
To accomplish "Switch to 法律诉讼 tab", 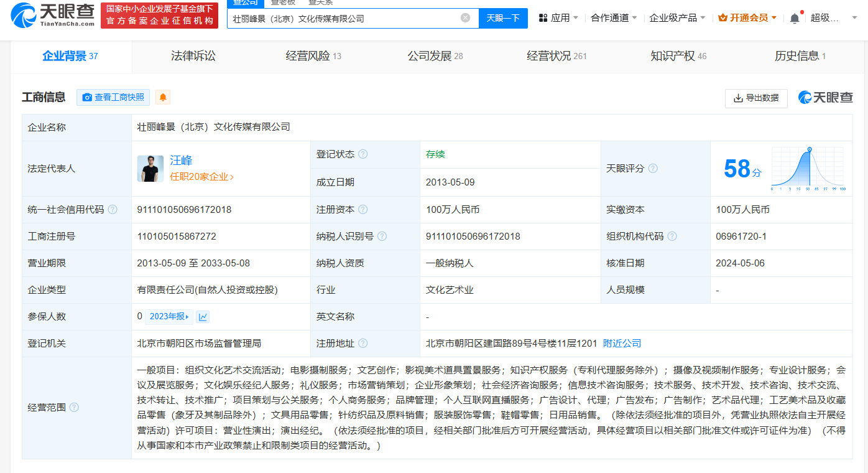I will pyautogui.click(x=193, y=56).
